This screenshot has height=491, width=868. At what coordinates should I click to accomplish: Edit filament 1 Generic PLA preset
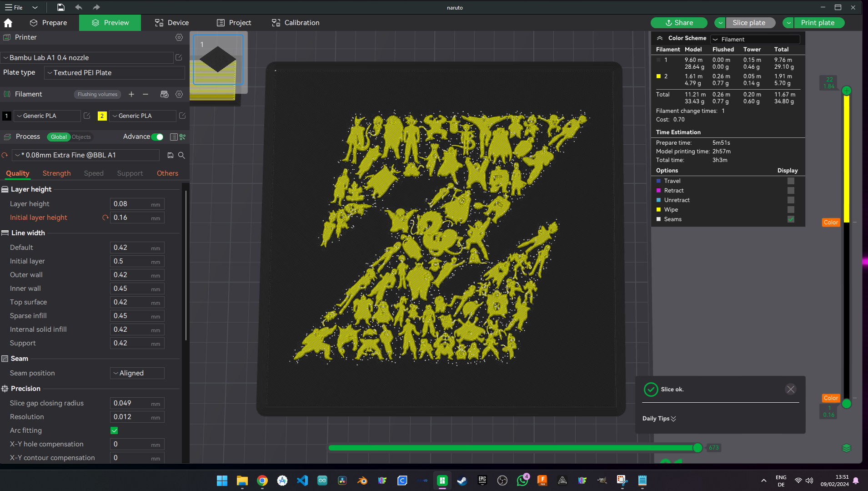point(87,116)
